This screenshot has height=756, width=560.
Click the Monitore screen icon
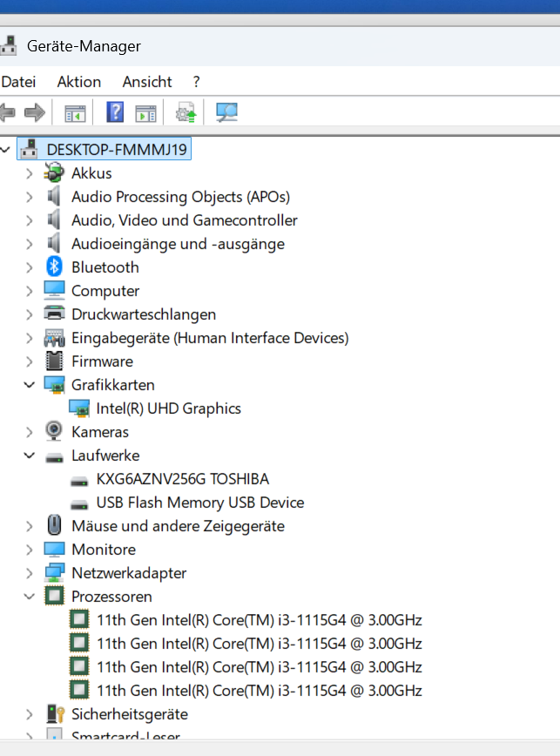point(54,550)
